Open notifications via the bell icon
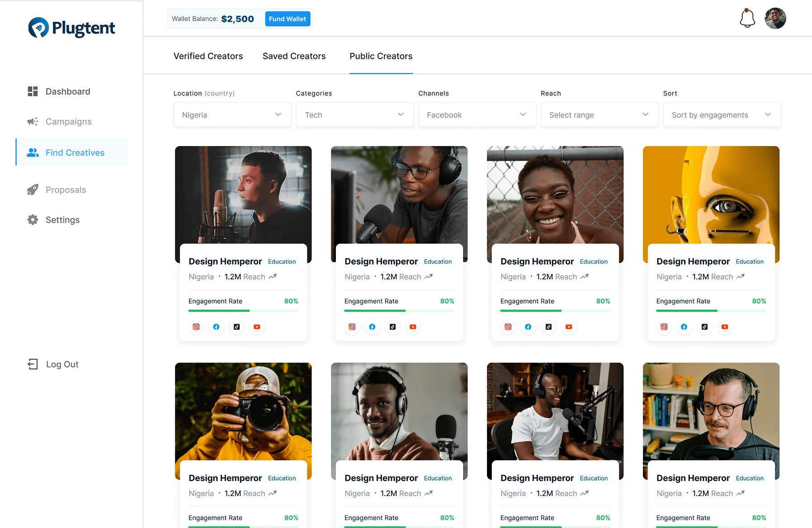The height and width of the screenshot is (528, 812). coord(747,18)
